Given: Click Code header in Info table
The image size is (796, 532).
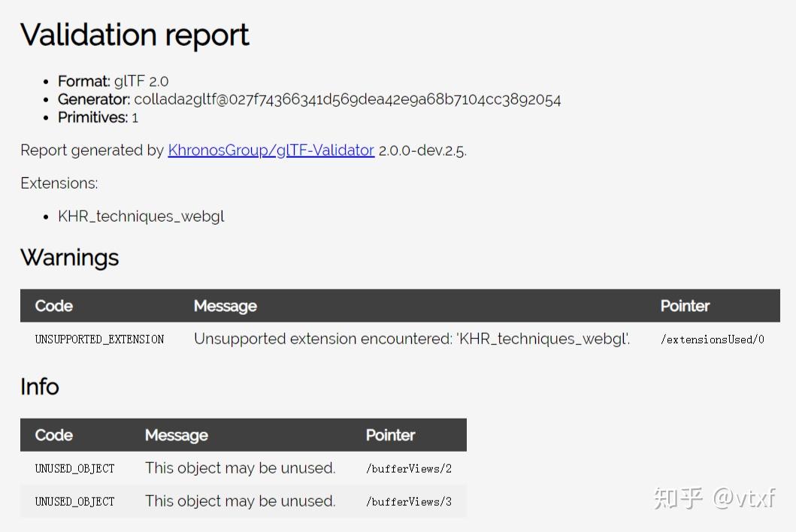Looking at the screenshot, I should (54, 435).
